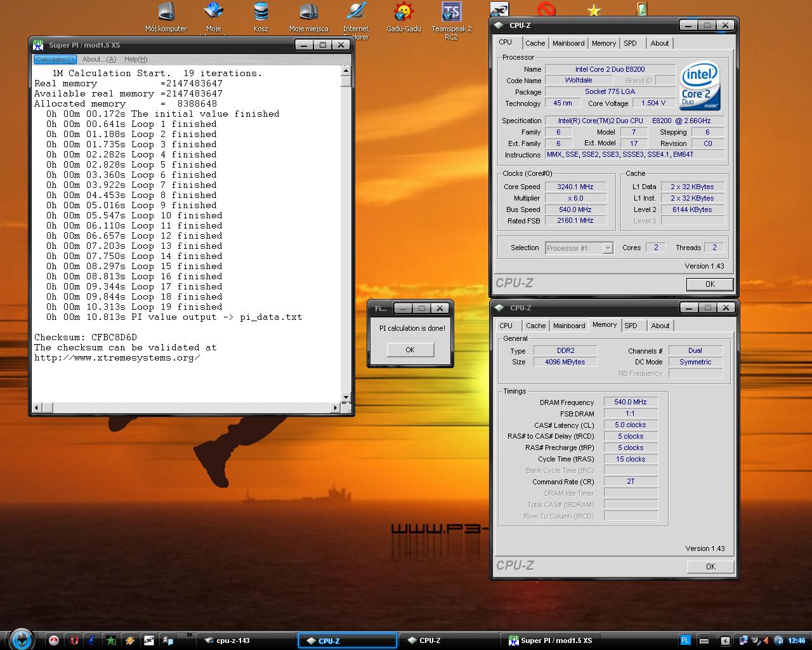812x650 pixels.
Task: Click the Core Speed 3240.1 MHz field
Action: [x=575, y=187]
